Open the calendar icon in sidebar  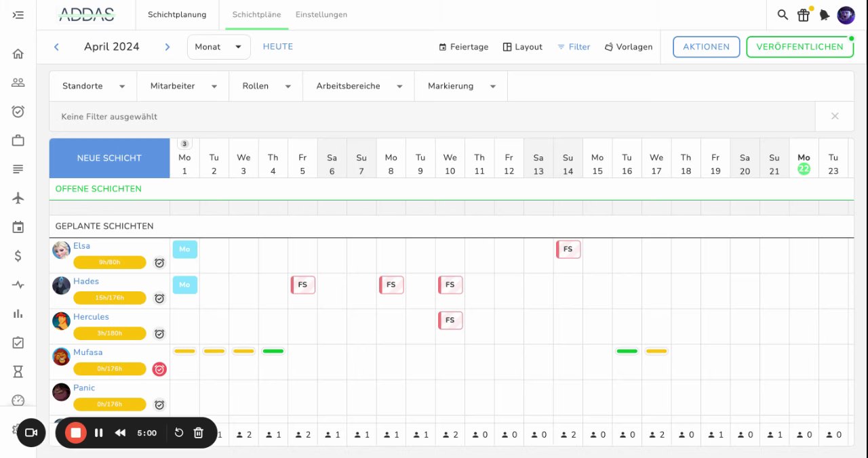[x=18, y=227]
